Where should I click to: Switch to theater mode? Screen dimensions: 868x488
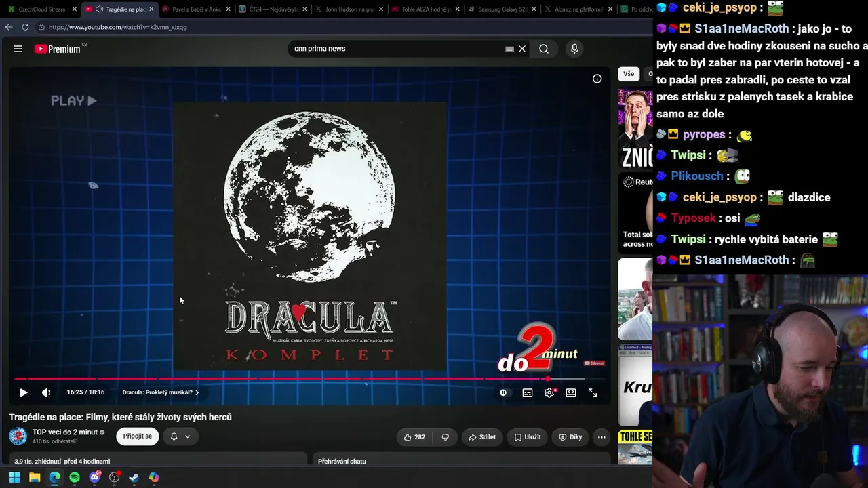click(x=571, y=392)
